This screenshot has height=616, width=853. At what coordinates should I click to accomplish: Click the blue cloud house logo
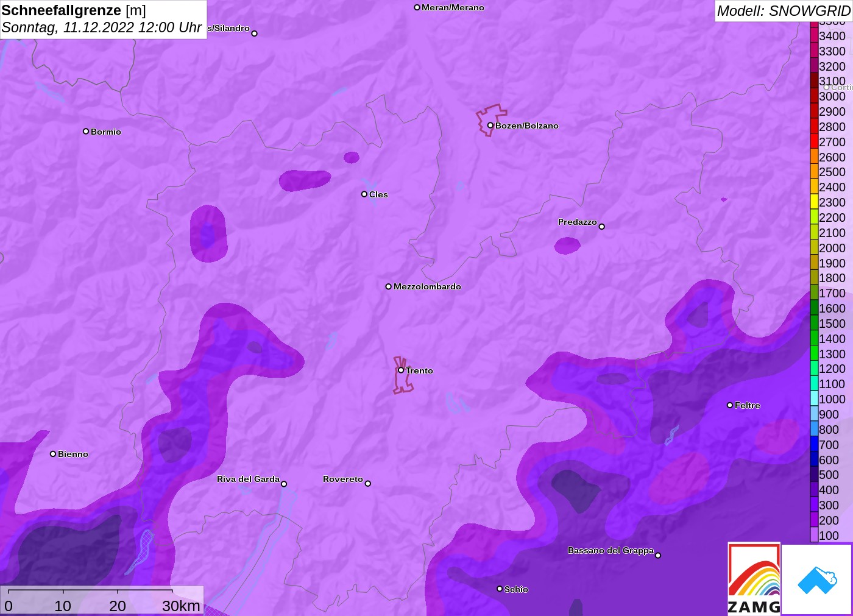(817, 579)
